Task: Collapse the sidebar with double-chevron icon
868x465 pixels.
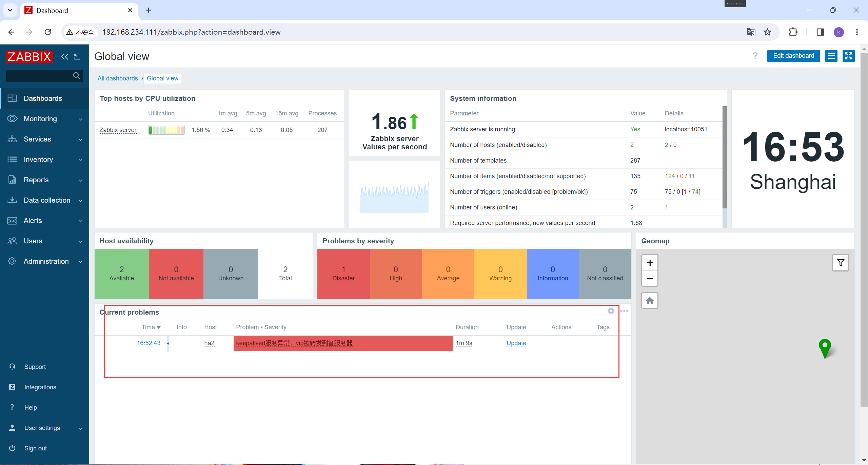Action: click(x=64, y=57)
